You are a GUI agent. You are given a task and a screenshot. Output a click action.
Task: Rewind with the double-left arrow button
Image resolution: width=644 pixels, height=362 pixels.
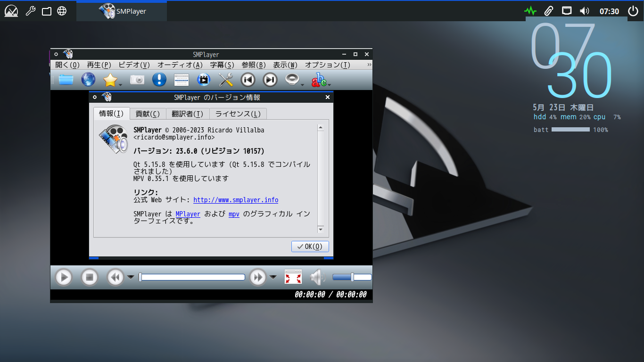coord(115,277)
